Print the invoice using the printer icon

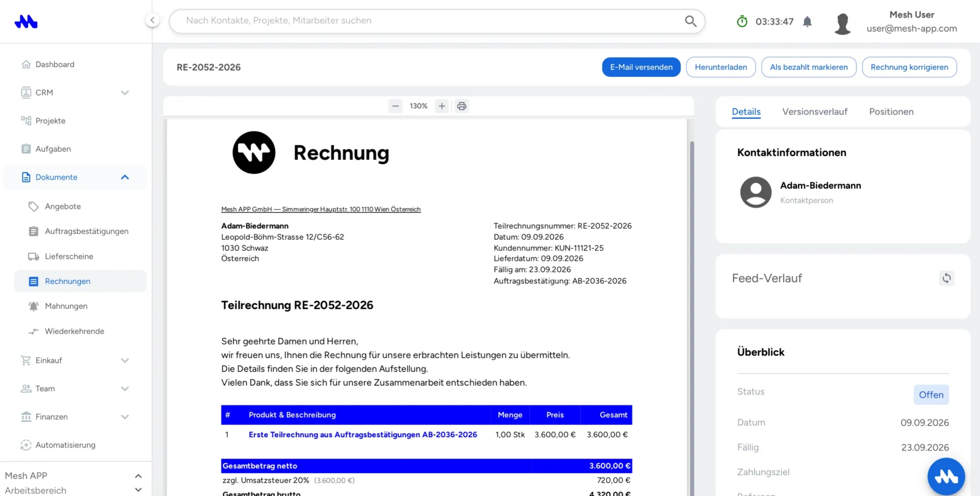pos(461,106)
